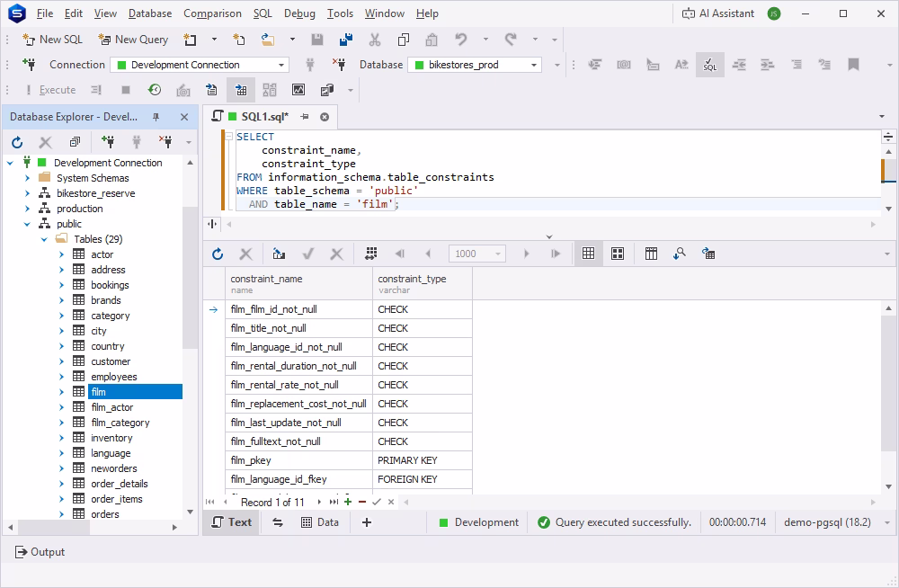Click the edit data pencil icon in grid toolbar

(x=279, y=254)
